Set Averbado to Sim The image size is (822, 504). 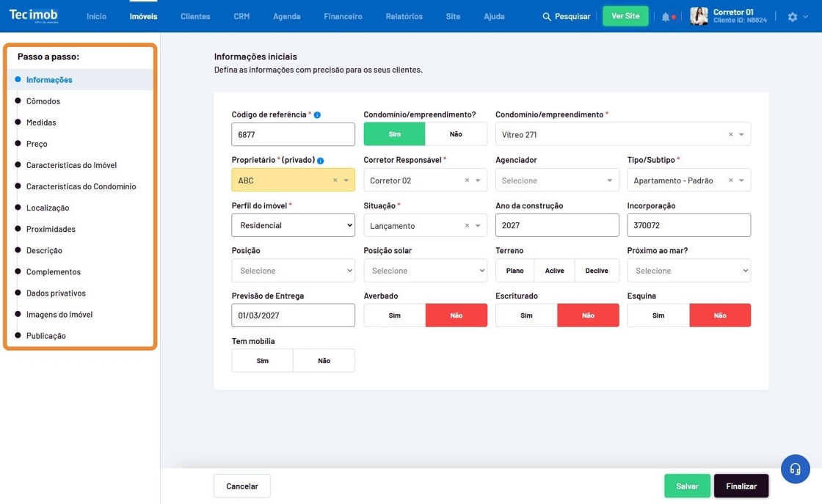[394, 315]
